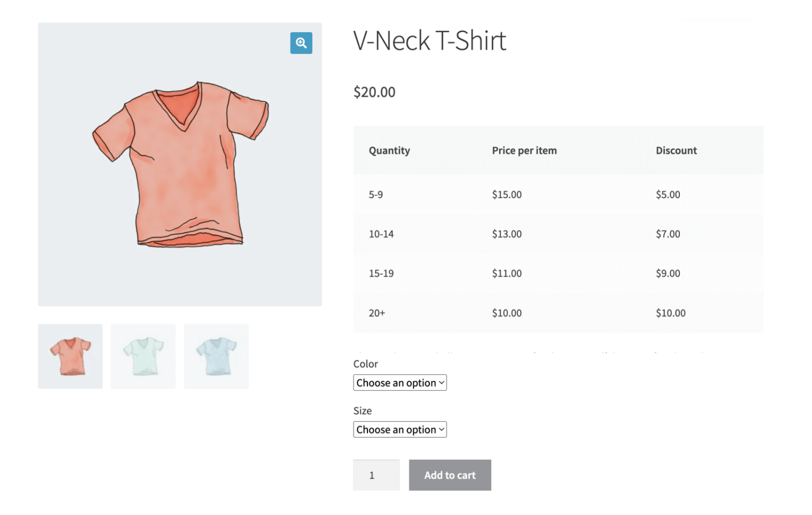The width and height of the screenshot is (812, 515).
Task: Select the coral t-shirt thumbnail
Action: [70, 356]
